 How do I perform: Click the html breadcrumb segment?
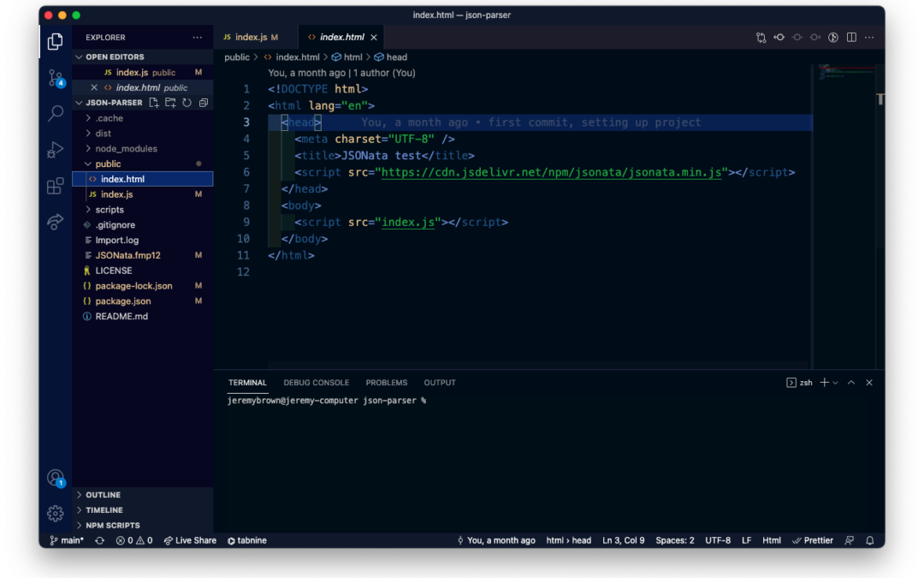click(347, 57)
